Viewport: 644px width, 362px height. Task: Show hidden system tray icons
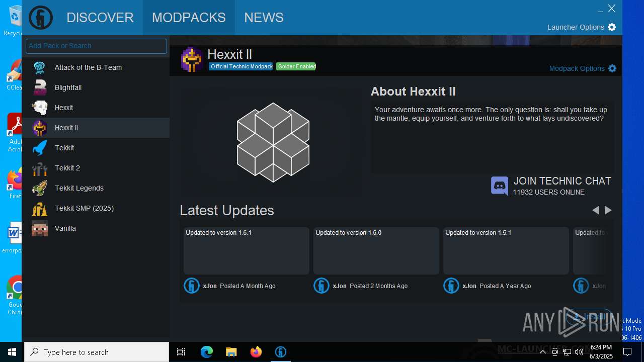[543, 352]
